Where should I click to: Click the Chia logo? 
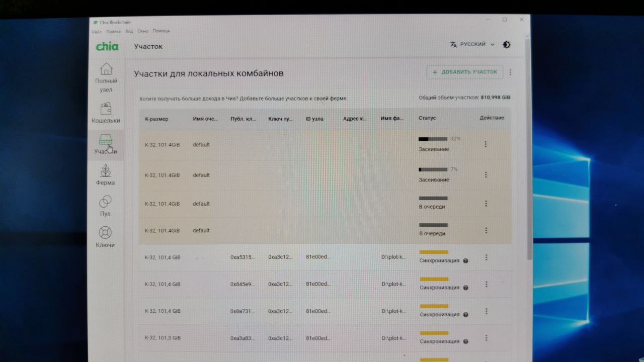pos(107,46)
